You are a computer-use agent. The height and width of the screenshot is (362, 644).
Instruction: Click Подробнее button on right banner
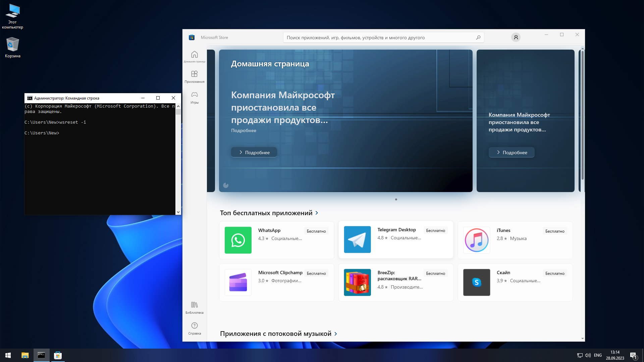click(x=512, y=153)
